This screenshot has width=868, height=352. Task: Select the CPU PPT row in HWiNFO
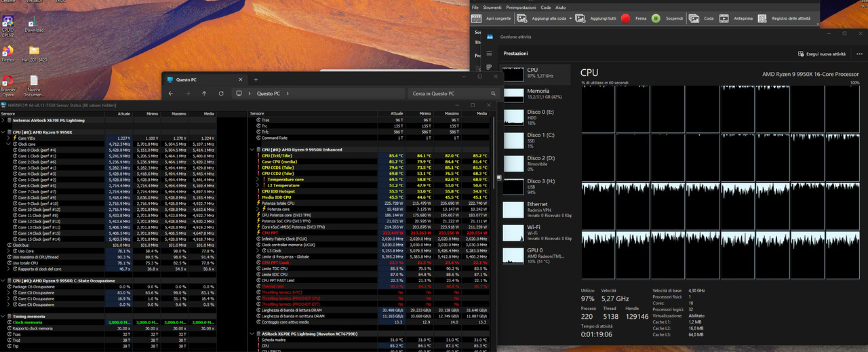point(370,233)
